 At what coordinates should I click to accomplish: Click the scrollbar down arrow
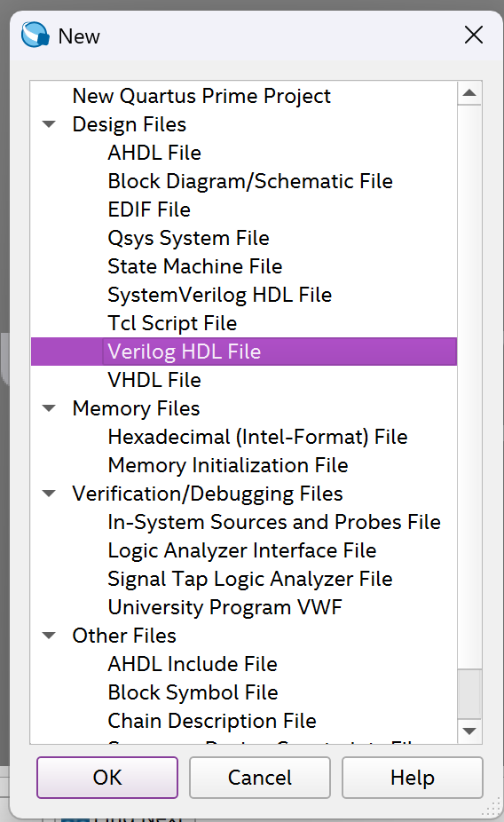point(469,731)
